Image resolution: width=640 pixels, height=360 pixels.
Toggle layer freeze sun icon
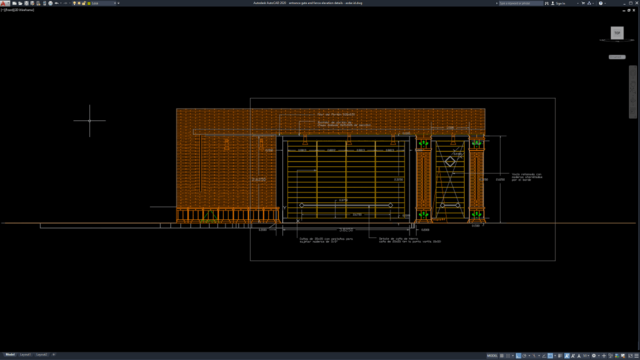click(x=79, y=3)
